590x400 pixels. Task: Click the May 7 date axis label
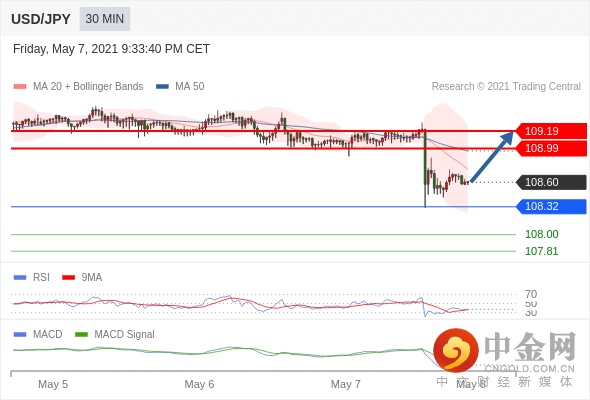(345, 384)
